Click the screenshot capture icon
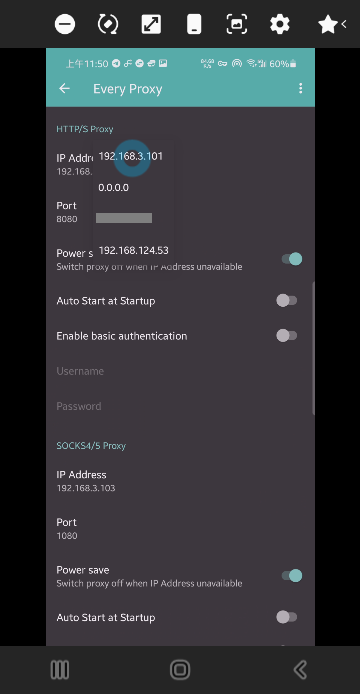Image resolution: width=360 pixels, height=694 pixels. 237,24
